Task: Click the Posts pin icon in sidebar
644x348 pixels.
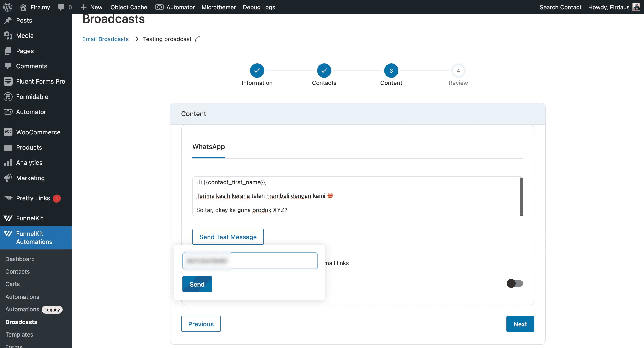Action: point(8,20)
